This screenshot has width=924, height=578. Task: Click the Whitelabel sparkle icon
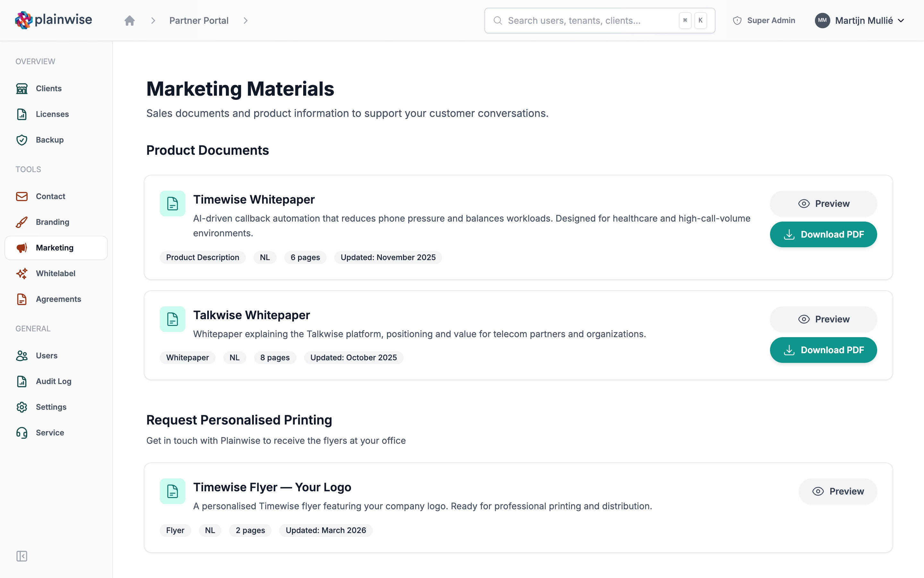coord(22,273)
